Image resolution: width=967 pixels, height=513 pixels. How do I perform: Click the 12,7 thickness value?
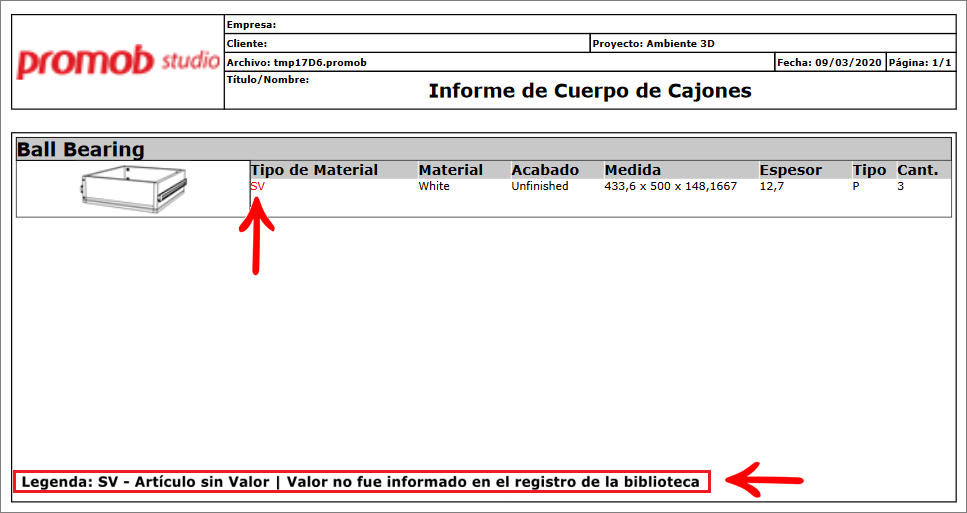772,186
